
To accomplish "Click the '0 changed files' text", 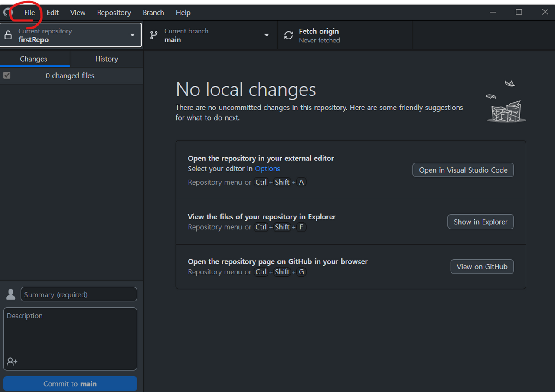I will tap(70, 75).
